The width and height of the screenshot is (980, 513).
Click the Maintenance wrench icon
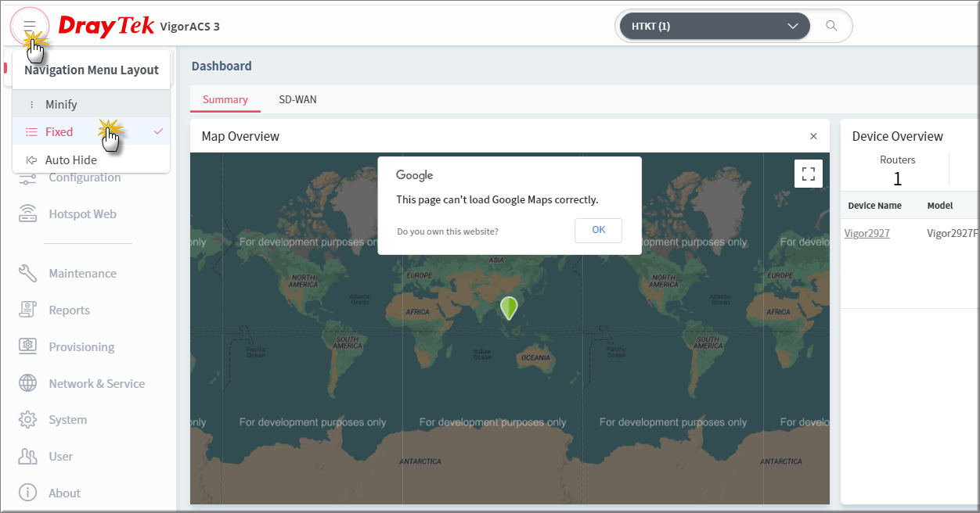(28, 273)
